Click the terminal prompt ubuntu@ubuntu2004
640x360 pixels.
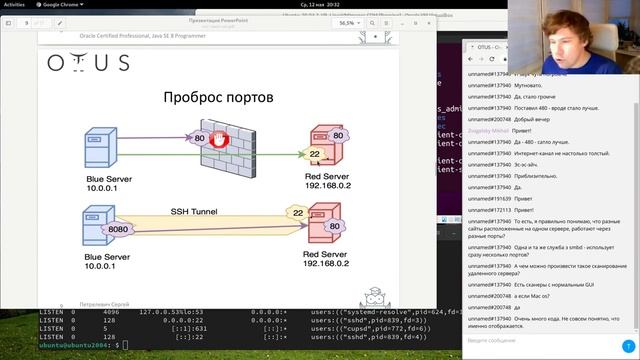[x=73, y=345]
